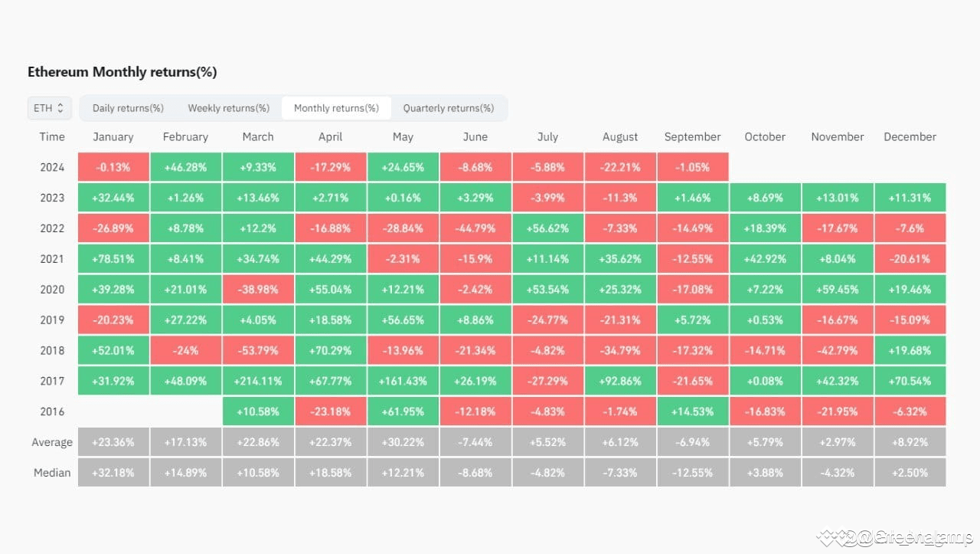The width and height of the screenshot is (980, 554).
Task: Click the Time column header
Action: tap(52, 136)
